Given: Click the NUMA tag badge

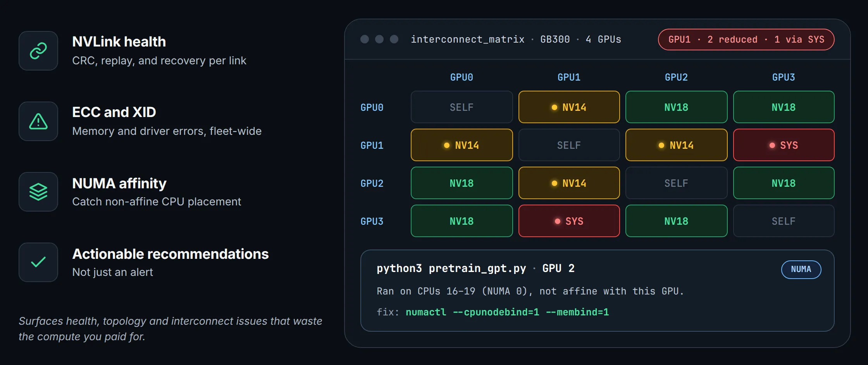Looking at the screenshot, I should (801, 269).
